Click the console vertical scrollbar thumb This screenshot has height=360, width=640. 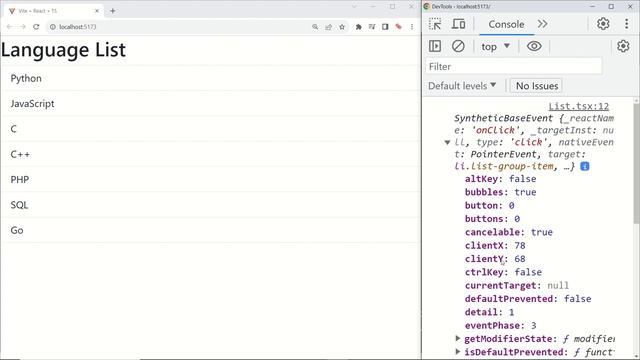coord(636,163)
